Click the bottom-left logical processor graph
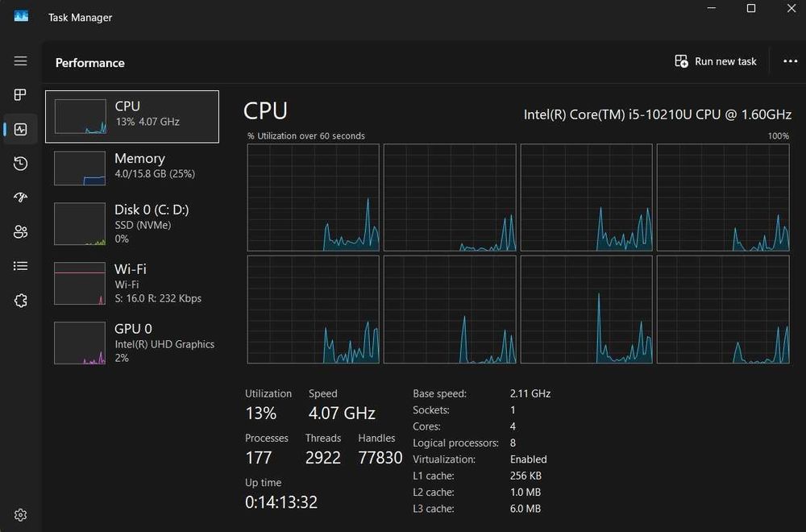806x532 pixels. tap(313, 310)
